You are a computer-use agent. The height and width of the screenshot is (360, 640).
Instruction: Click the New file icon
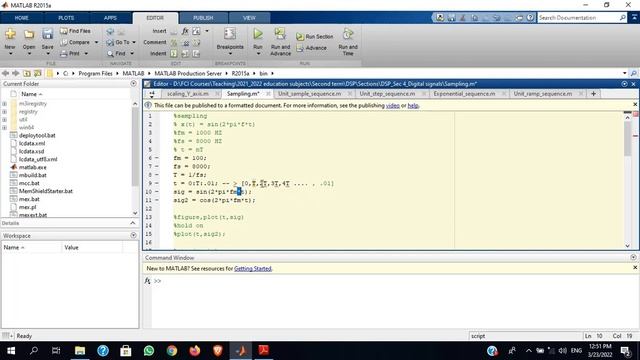10,34
